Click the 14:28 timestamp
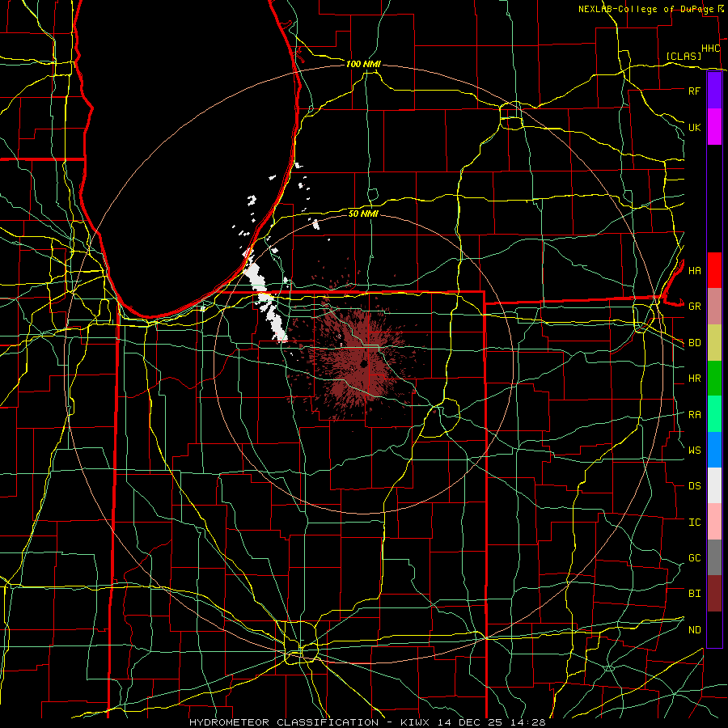Image resolution: width=728 pixels, height=728 pixels. click(529, 722)
